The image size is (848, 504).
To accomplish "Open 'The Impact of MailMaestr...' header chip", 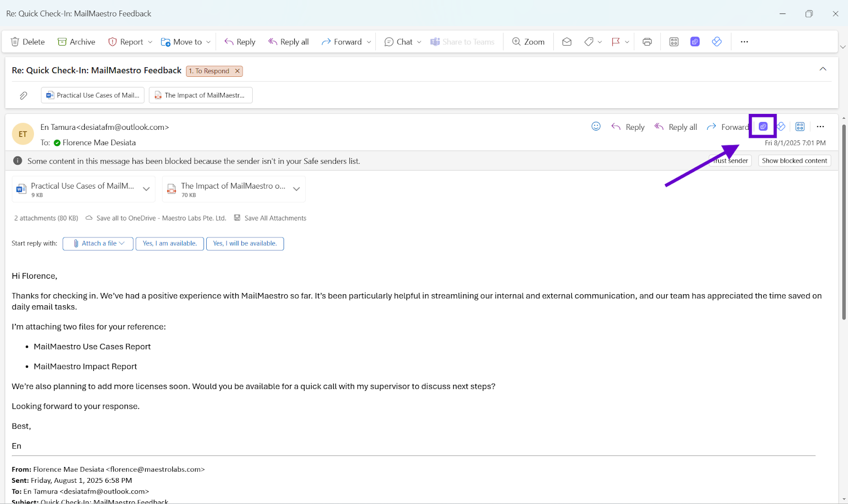I will (x=201, y=95).
